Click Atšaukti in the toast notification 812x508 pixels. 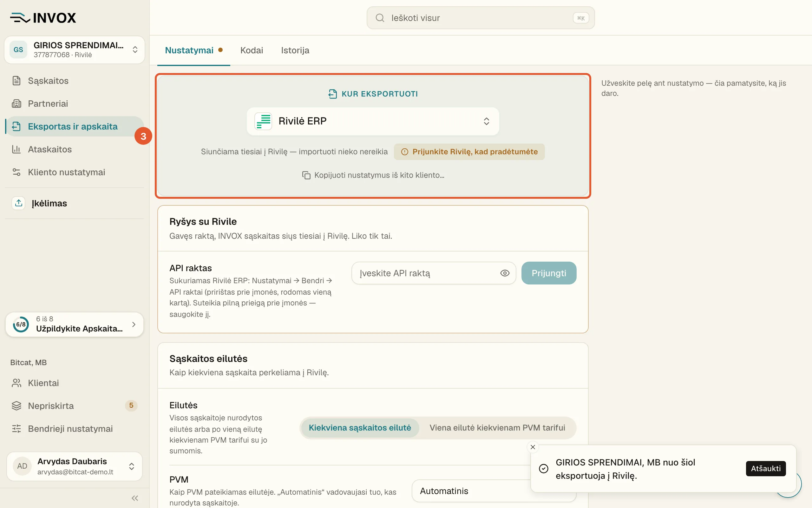[x=766, y=468]
